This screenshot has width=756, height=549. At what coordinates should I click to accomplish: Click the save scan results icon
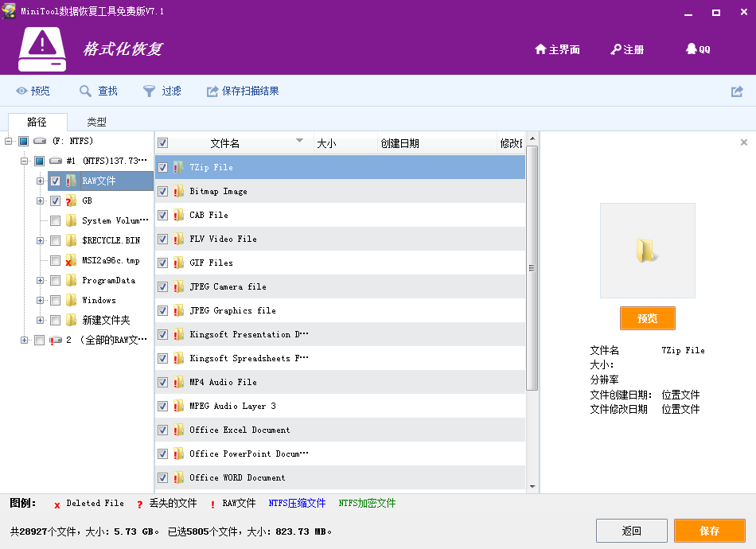(x=212, y=91)
